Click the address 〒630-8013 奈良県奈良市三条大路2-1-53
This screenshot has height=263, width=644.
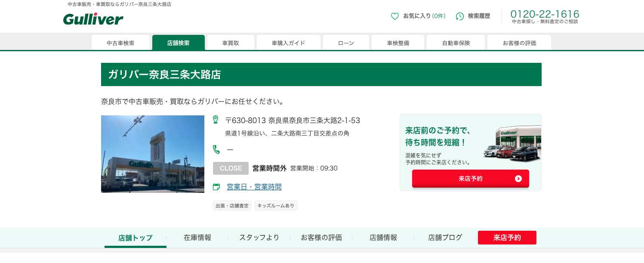293,121
